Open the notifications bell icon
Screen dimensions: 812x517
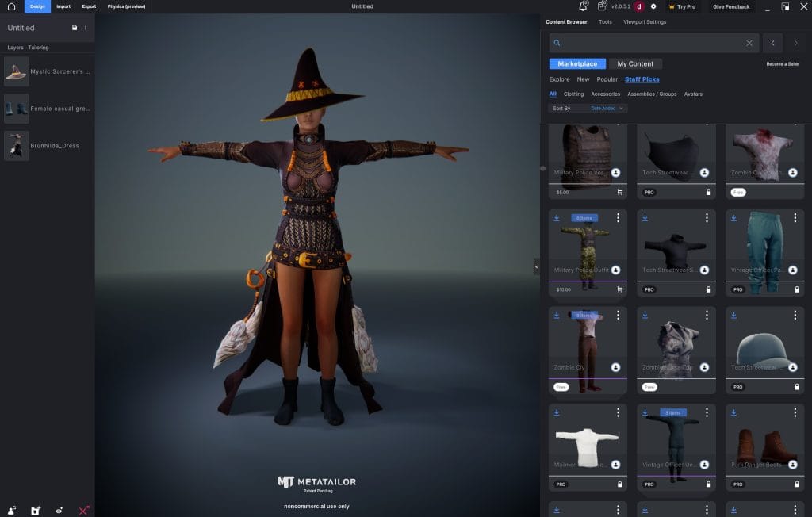click(x=584, y=6)
